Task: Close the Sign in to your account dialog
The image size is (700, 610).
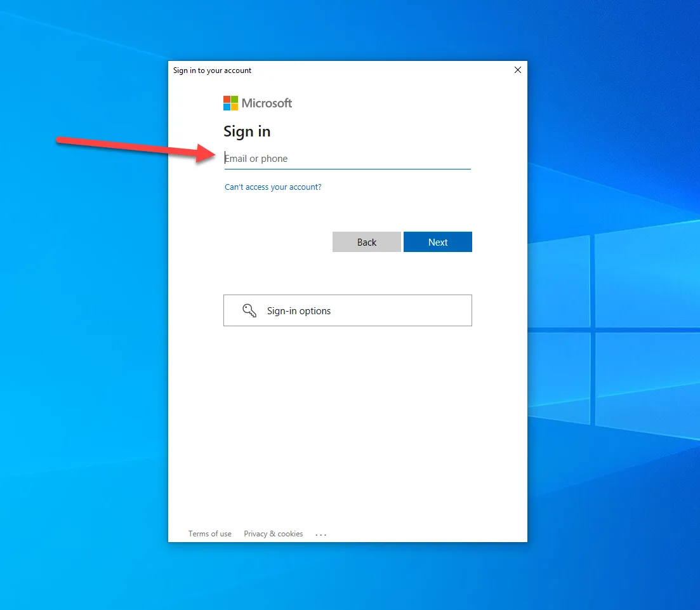Action: click(x=517, y=70)
